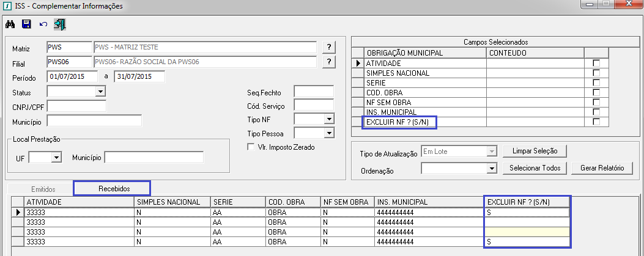Select the Recebidos tab
This screenshot has width=644, height=256.
pyautogui.click(x=110, y=189)
